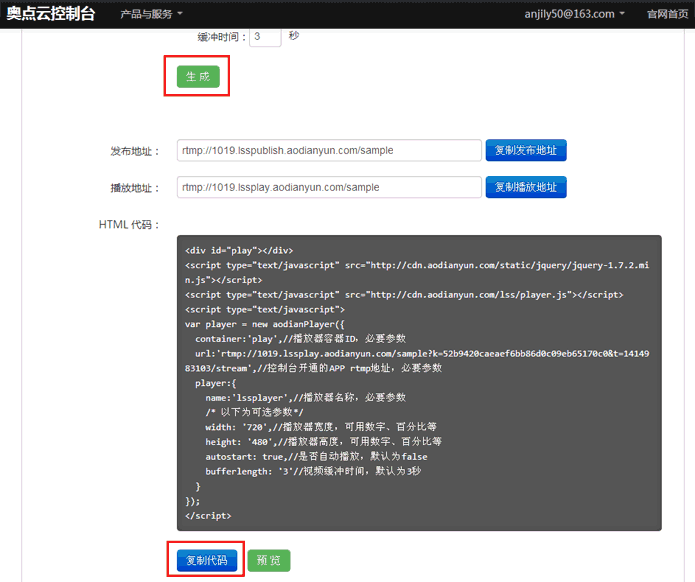Viewport: 695px width, 582px height.
Task: Click the "bufferlength: '3'" code line
Action: pos(313,471)
